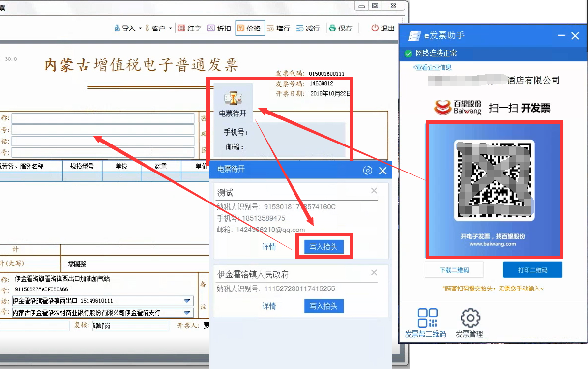Viewport: 588px width, 375px height.
Task: Remove the 伊金霍洛镇人民政府 entry card
Action: tap(374, 273)
